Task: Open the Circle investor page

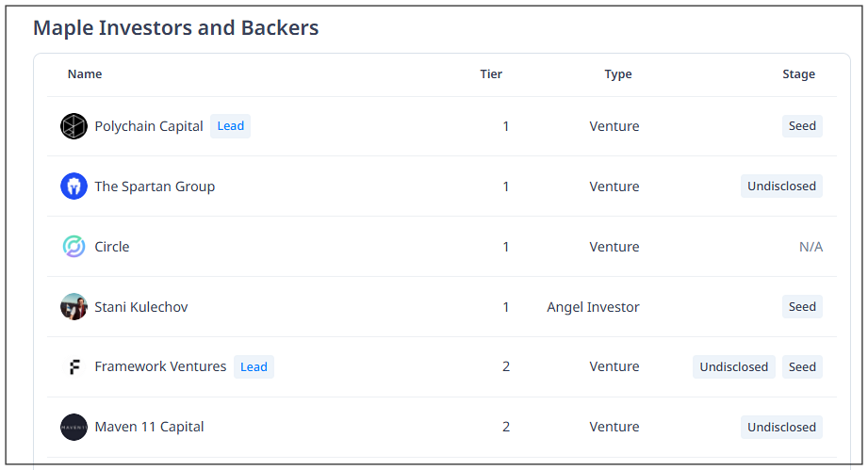Action: click(112, 247)
